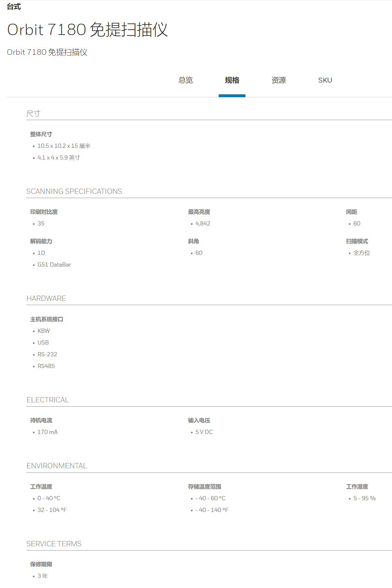Select the GS1 DataBar entry
392x588 pixels.
click(x=54, y=265)
